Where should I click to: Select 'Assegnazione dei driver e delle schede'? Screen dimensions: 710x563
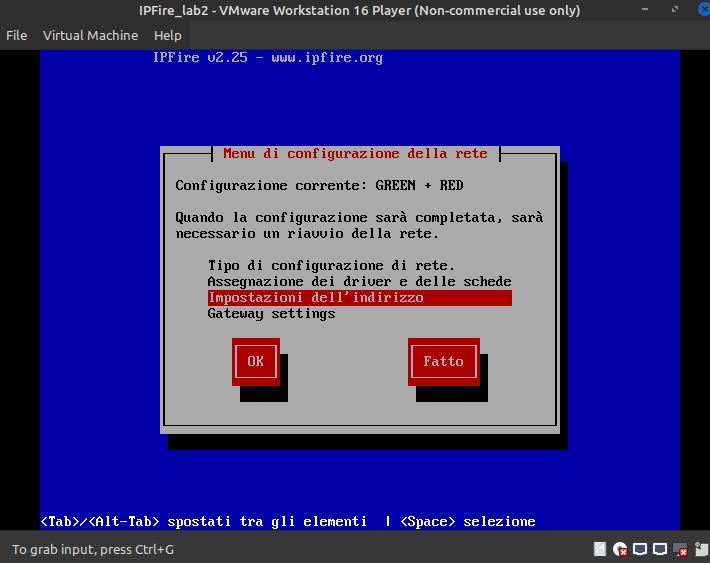click(360, 281)
